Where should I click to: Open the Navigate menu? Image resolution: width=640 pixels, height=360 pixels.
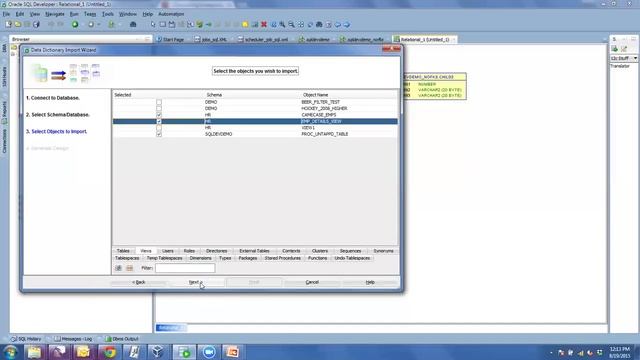(55, 14)
